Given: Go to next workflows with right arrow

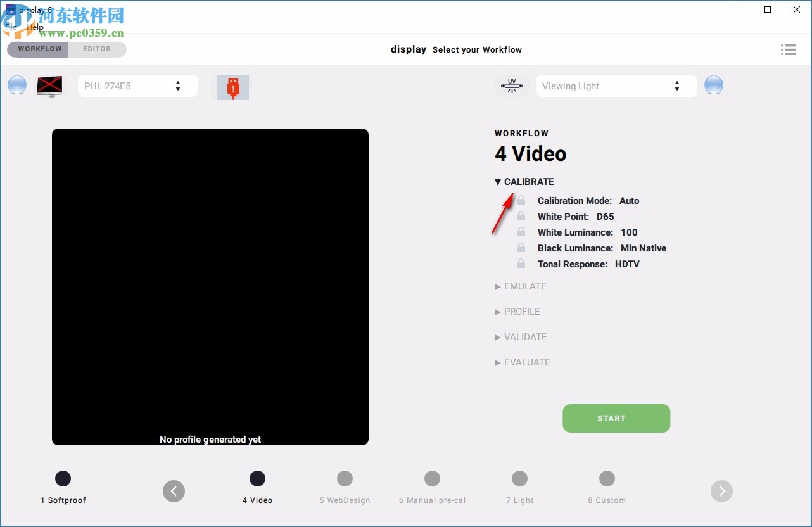Looking at the screenshot, I should tap(721, 491).
